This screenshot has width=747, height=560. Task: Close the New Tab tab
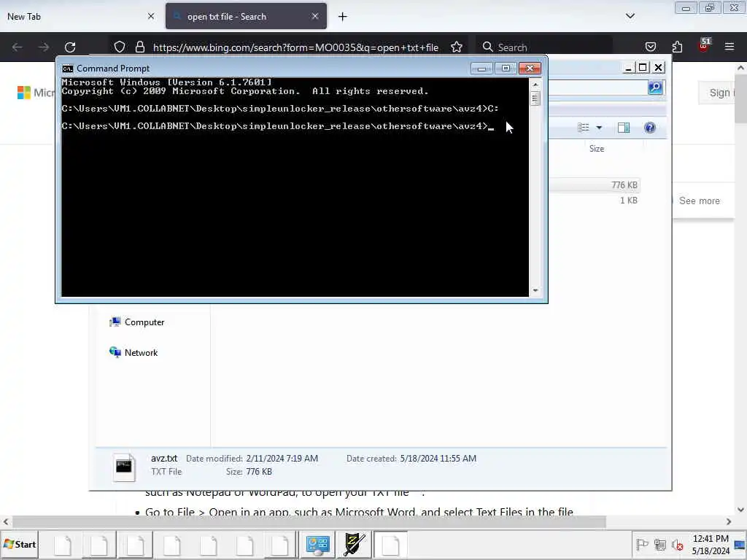151,16
